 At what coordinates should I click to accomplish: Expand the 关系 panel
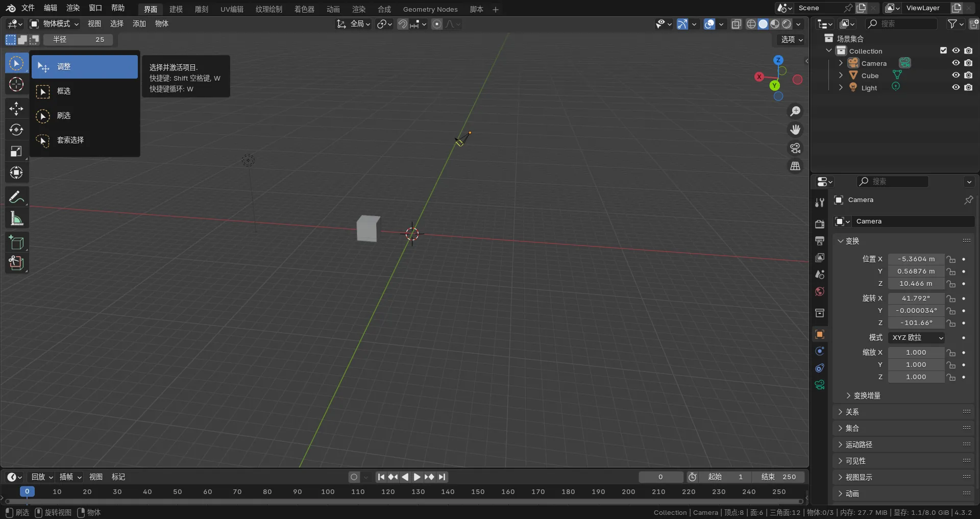pos(852,412)
